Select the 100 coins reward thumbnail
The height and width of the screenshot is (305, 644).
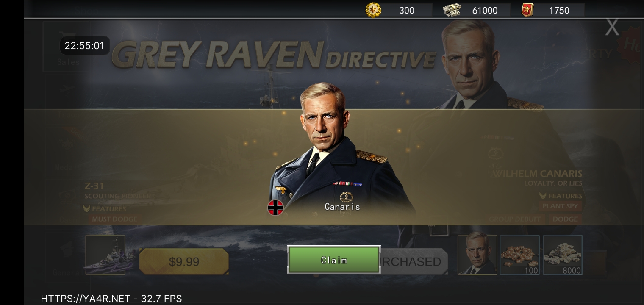pyautogui.click(x=520, y=255)
